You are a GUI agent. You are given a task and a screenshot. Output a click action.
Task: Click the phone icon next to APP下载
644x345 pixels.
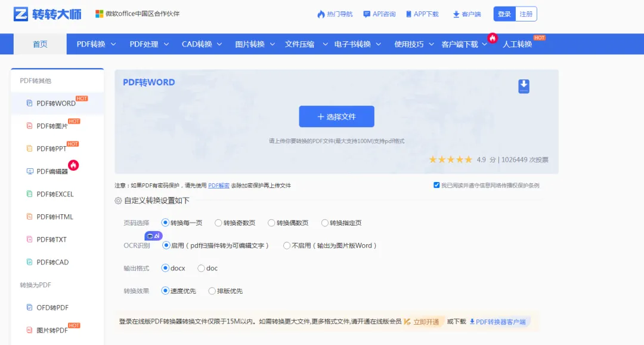(408, 14)
